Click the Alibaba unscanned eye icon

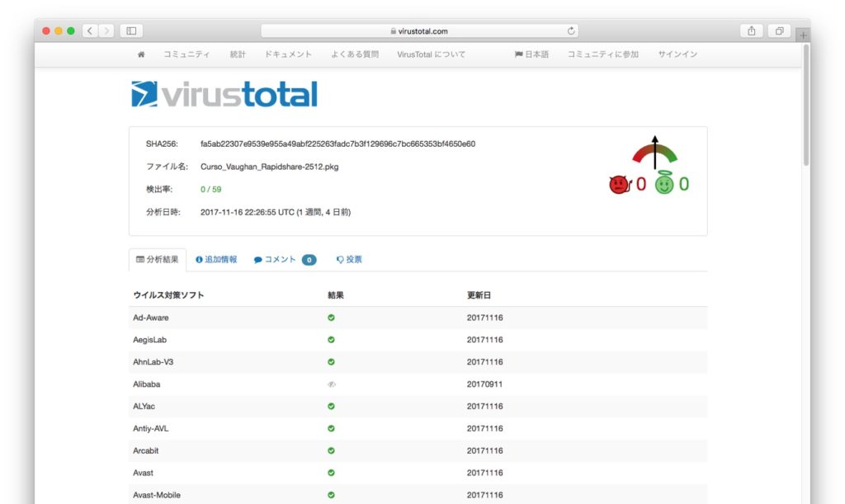tap(331, 384)
